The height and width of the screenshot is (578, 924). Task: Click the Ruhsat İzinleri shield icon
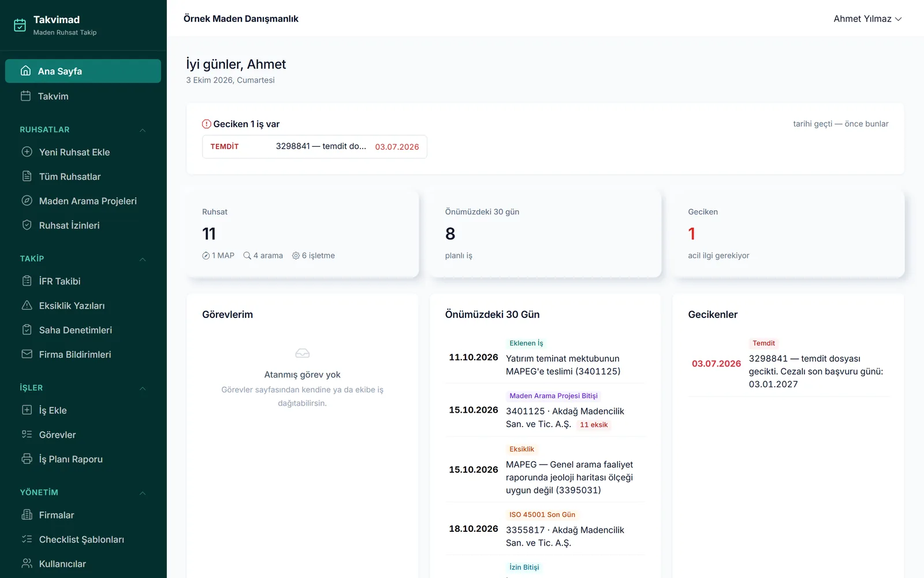[27, 225]
